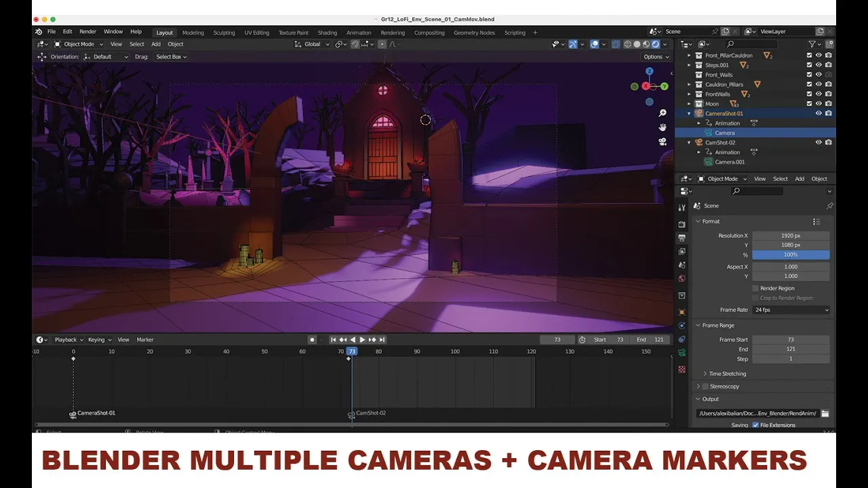Open the Render properties tab icon

coord(682,224)
